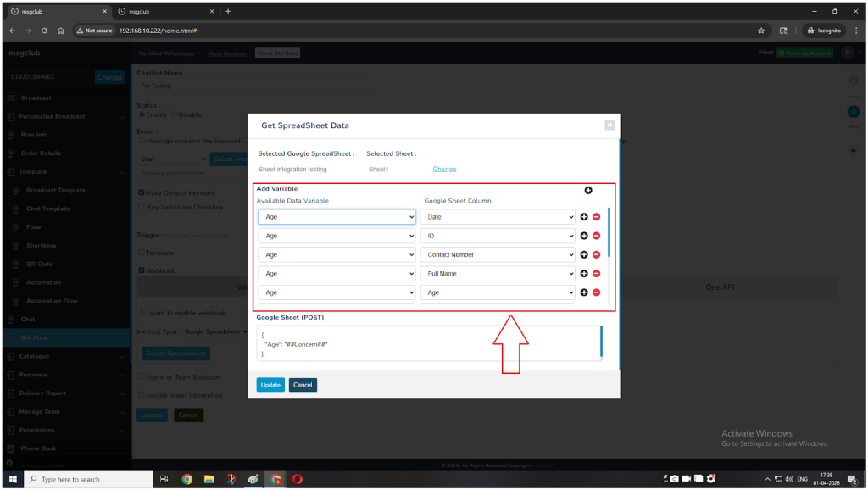Delete the ID column mapping row
This screenshot has width=868, height=490.
[x=596, y=236]
